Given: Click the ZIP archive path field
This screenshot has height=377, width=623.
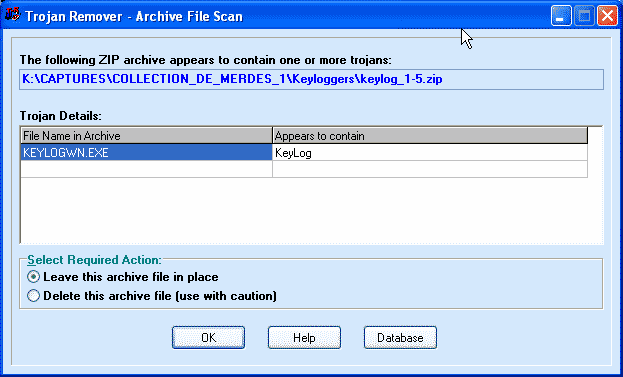Looking at the screenshot, I should [312, 79].
